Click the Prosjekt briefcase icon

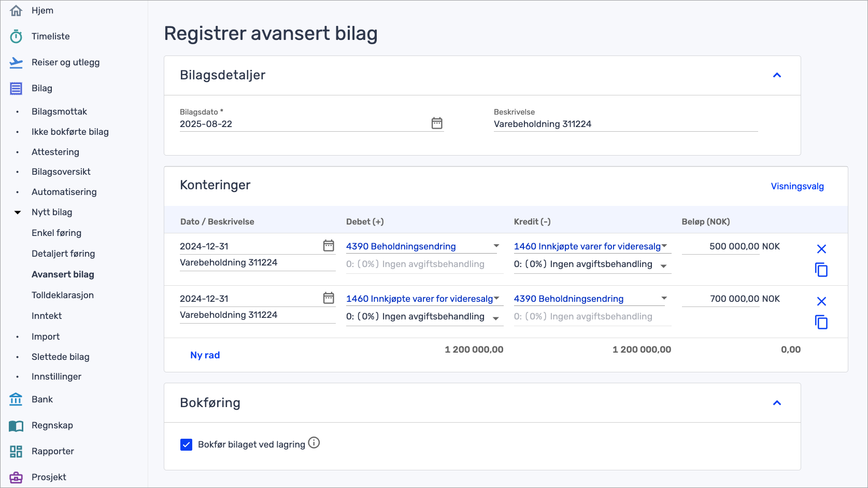(16, 477)
